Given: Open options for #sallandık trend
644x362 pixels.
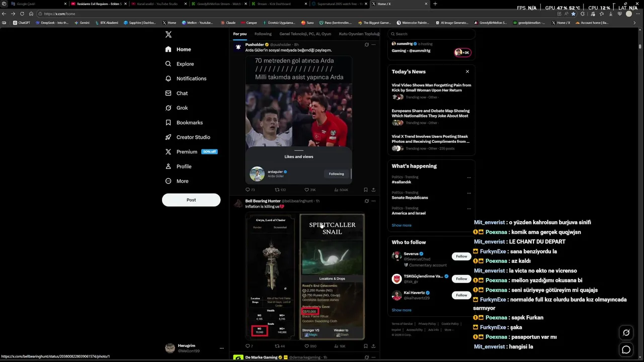Looking at the screenshot, I should click(469, 177).
